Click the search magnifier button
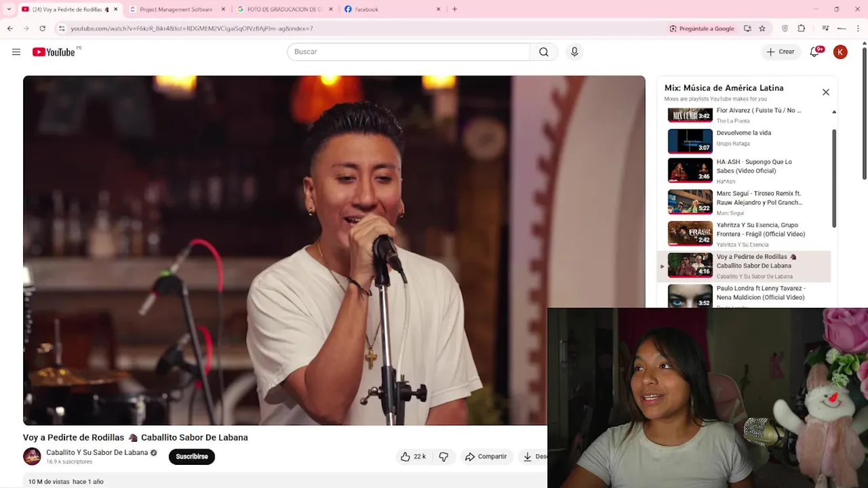Viewport: 868px width, 488px height. [x=544, y=52]
